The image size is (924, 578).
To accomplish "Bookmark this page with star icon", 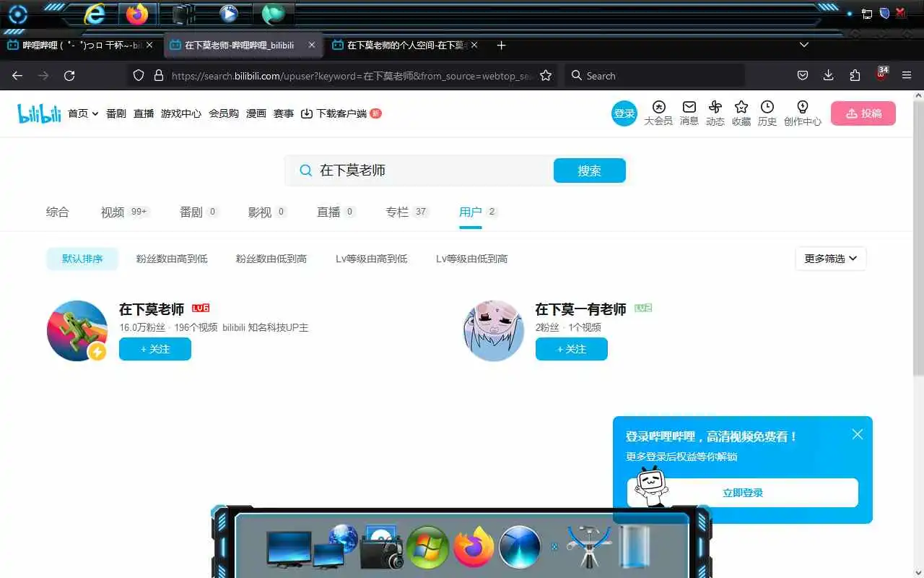I will point(546,76).
